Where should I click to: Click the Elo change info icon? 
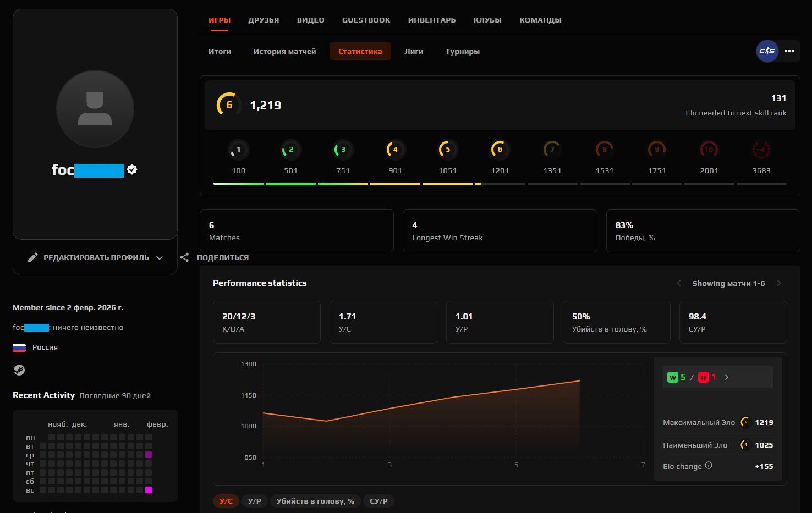click(709, 466)
